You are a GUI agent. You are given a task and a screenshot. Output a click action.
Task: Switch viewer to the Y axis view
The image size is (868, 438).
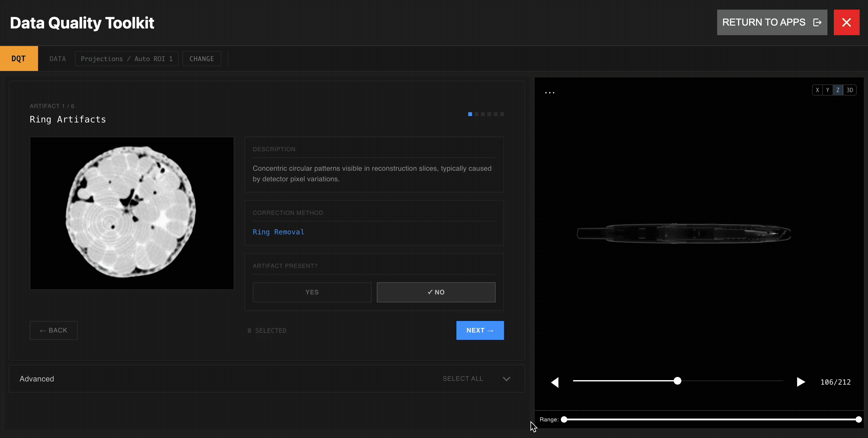[828, 90]
